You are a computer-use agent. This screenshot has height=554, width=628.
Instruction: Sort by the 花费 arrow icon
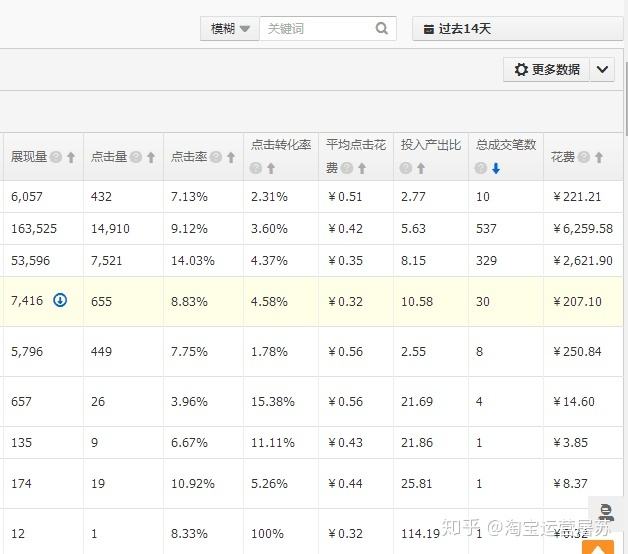tap(599, 157)
